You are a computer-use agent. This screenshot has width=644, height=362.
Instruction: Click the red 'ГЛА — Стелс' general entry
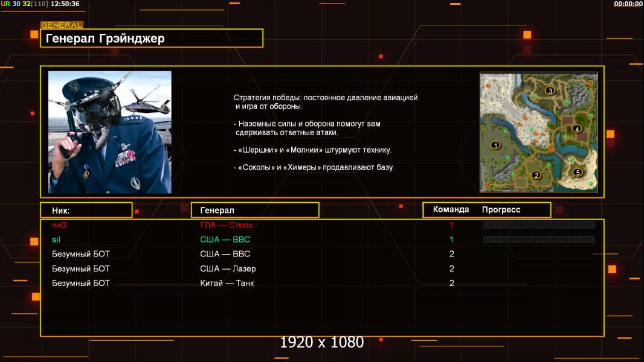point(227,225)
